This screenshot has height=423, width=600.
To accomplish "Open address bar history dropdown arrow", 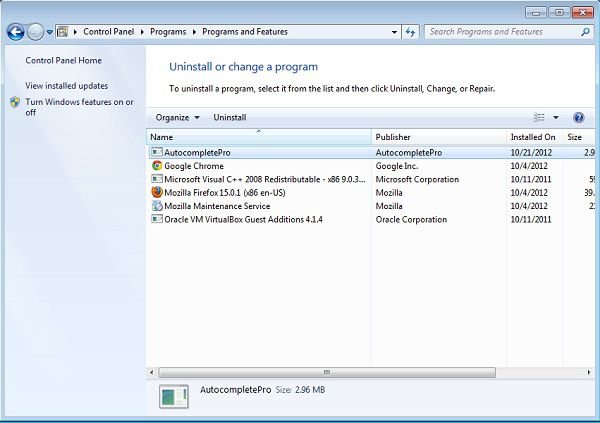I will (394, 32).
